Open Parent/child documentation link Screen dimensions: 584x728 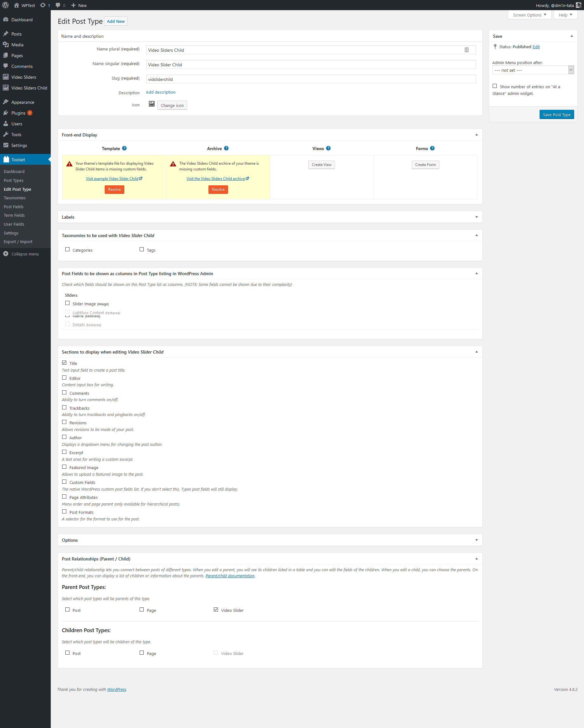tap(230, 576)
